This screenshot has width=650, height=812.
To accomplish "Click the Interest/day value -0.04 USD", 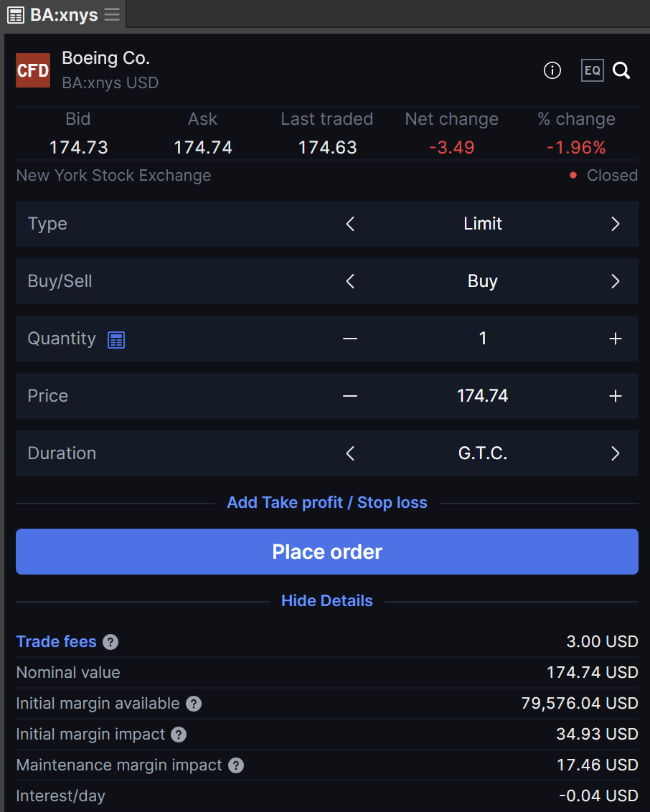I will click(x=599, y=796).
